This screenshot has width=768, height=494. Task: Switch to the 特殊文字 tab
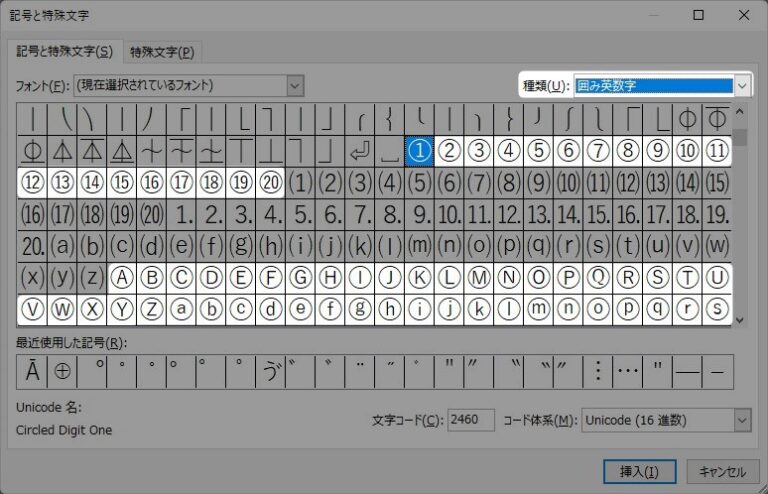click(162, 52)
